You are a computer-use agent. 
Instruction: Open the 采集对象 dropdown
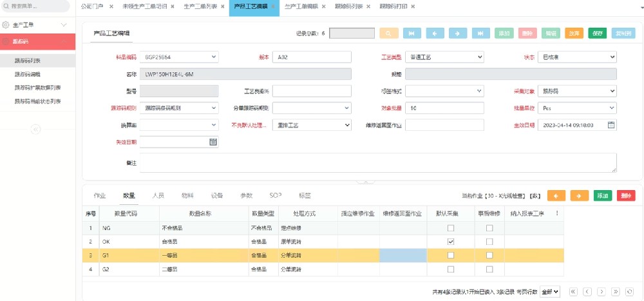click(577, 91)
